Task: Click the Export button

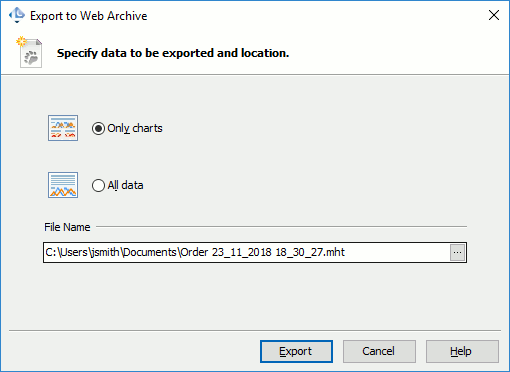Action: click(x=296, y=351)
